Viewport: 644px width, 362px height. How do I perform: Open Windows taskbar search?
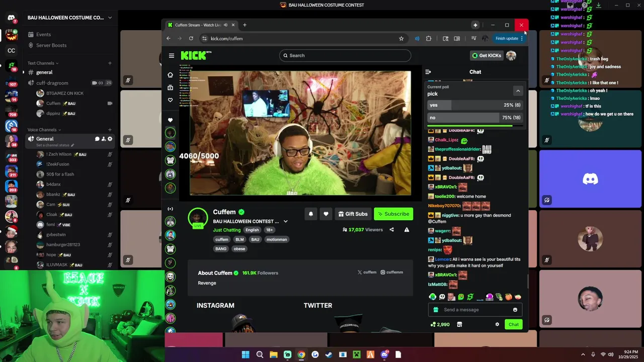(x=260, y=354)
